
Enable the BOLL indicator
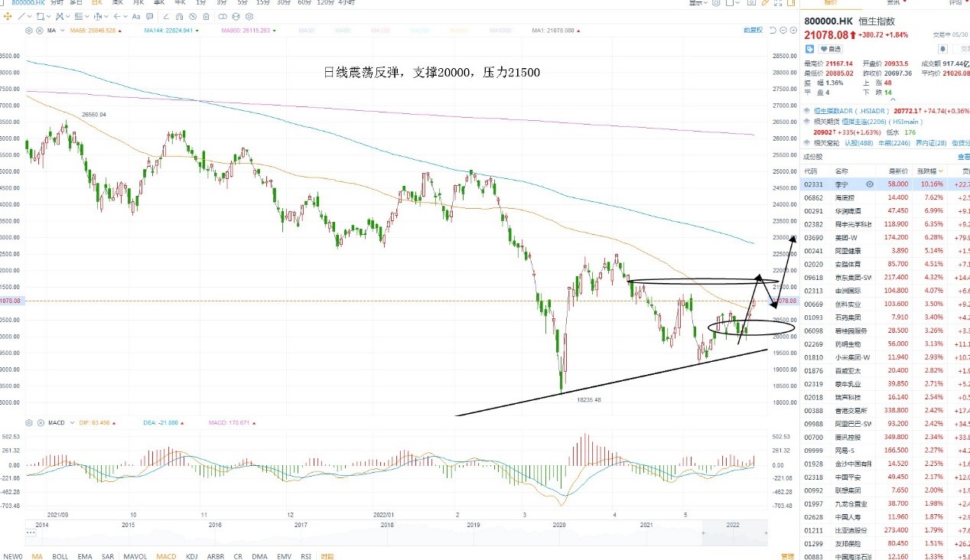point(60,556)
